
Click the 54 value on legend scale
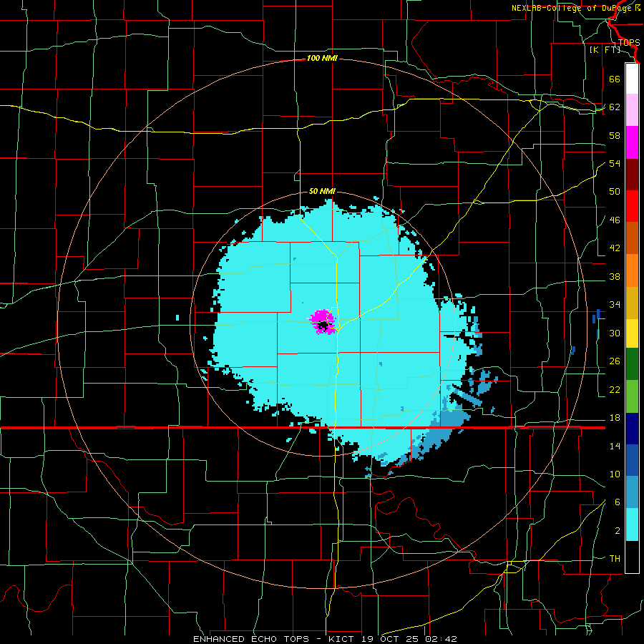[615, 163]
